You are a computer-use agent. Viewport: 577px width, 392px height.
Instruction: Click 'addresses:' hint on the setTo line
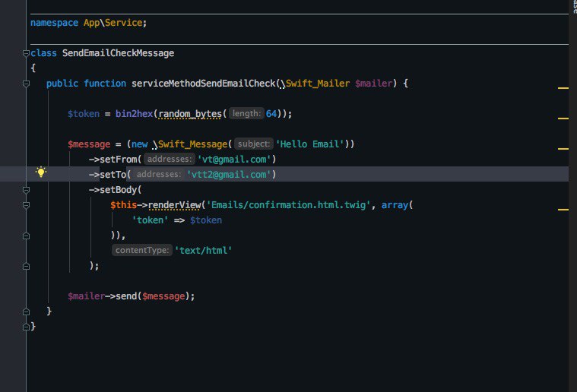pyautogui.click(x=159, y=174)
